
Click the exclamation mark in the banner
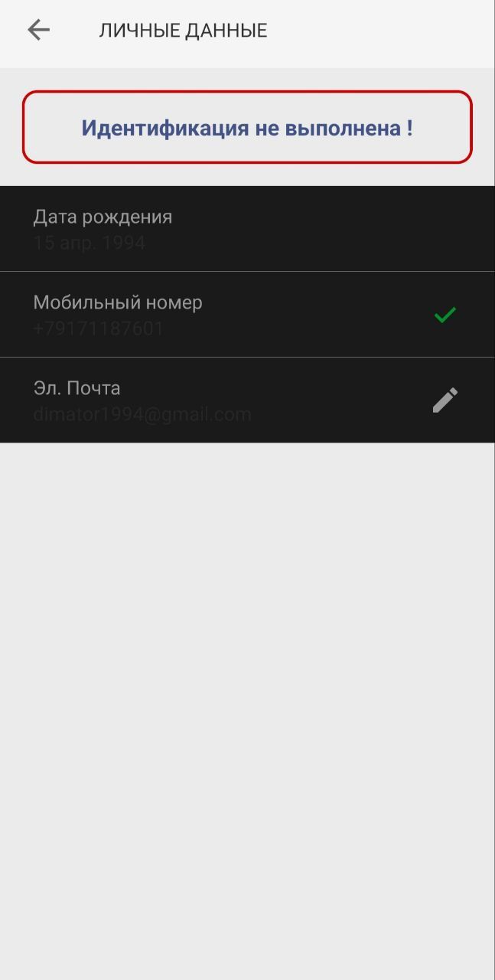[409, 128]
